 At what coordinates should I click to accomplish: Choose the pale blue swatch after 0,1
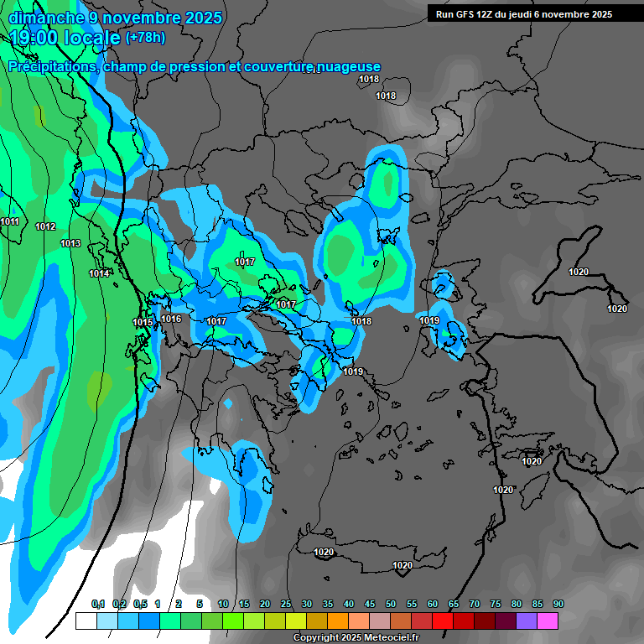point(106,621)
